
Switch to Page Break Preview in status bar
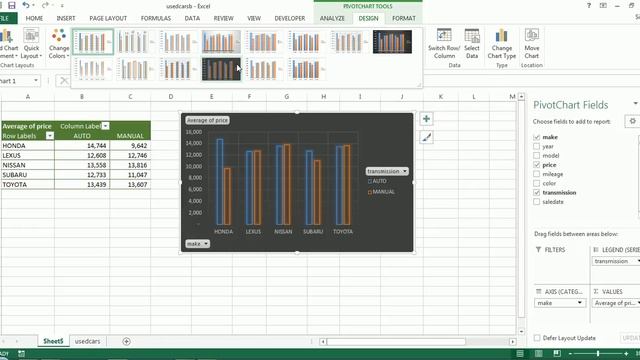[557, 353]
